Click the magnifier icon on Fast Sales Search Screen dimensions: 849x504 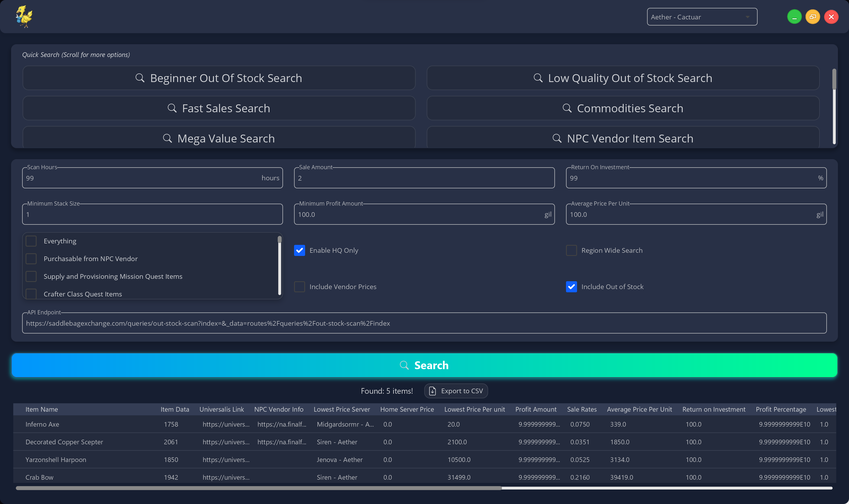click(172, 108)
